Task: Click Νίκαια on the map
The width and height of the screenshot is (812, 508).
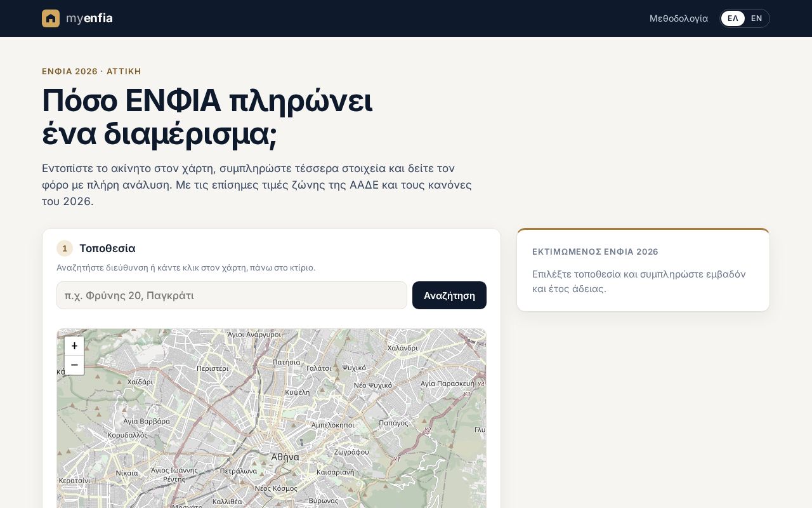Action: point(127,473)
